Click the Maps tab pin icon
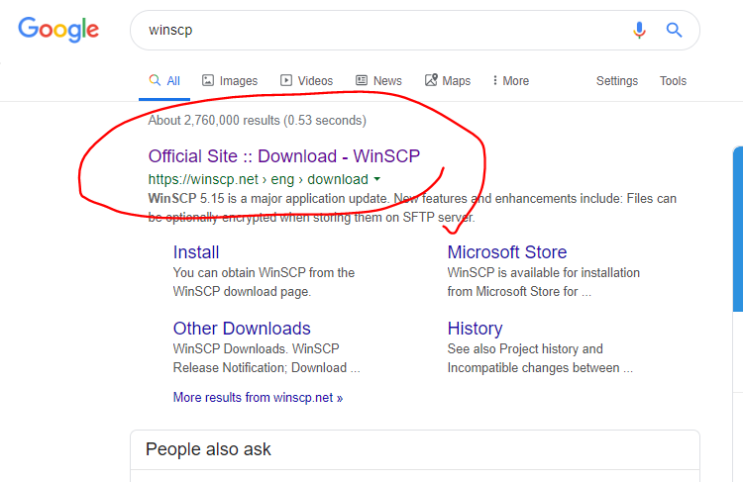The width and height of the screenshot is (743, 482). pyautogui.click(x=431, y=80)
